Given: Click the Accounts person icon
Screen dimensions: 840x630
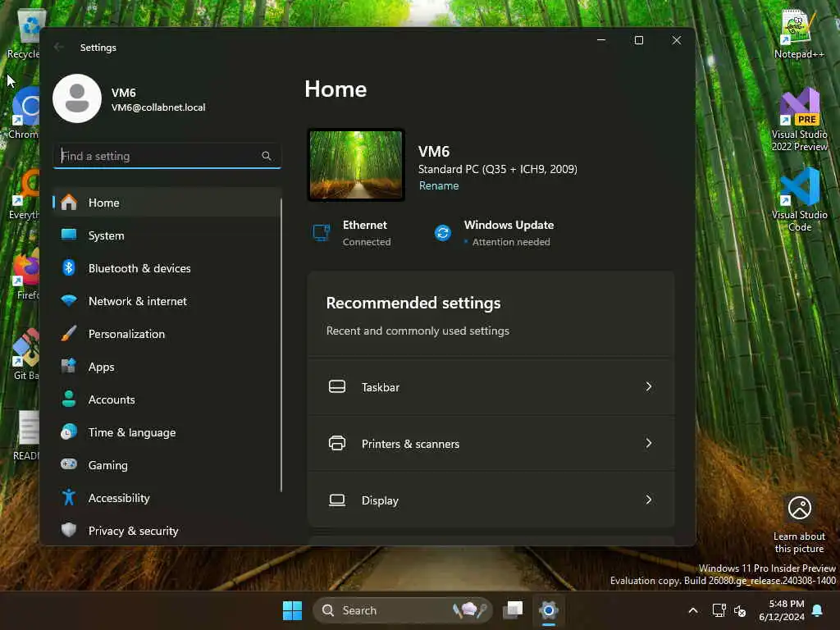Looking at the screenshot, I should 69,399.
